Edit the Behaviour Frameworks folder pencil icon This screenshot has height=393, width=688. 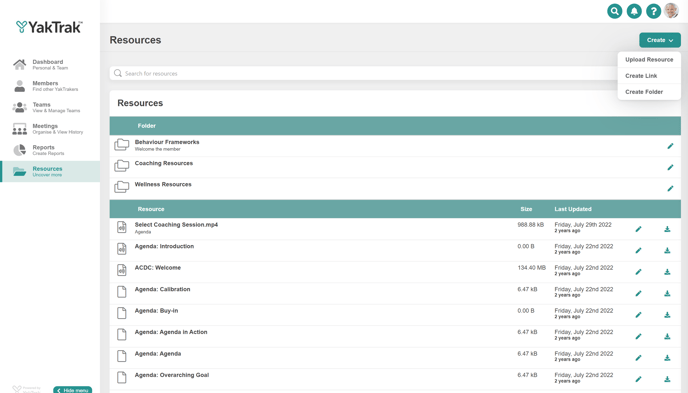click(670, 146)
